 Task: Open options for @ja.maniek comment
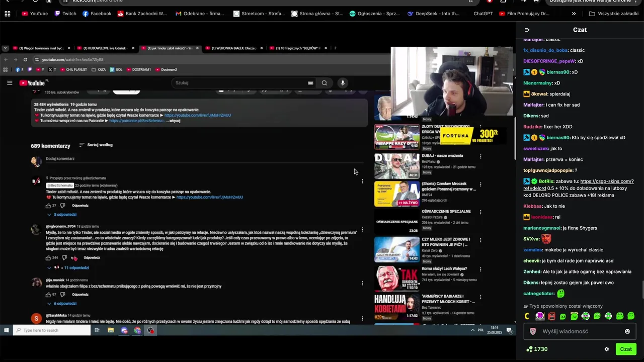[362, 284]
